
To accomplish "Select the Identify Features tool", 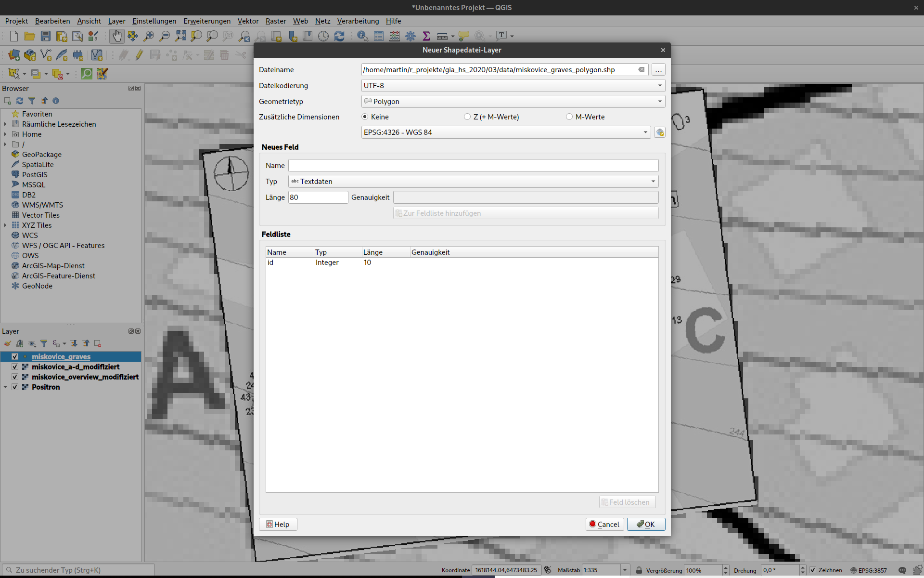I will 363,36.
